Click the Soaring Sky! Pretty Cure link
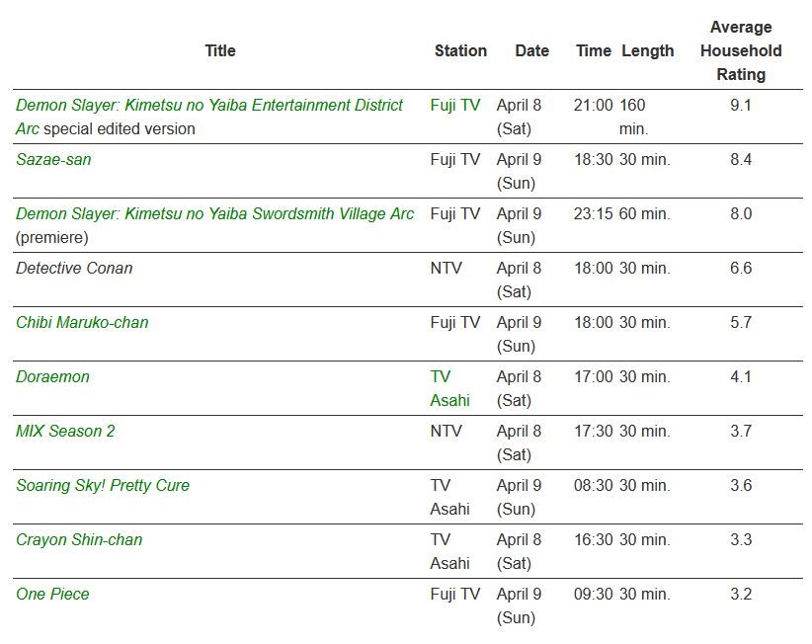Screen dimensions: 812x644 pyautogui.click(x=103, y=485)
